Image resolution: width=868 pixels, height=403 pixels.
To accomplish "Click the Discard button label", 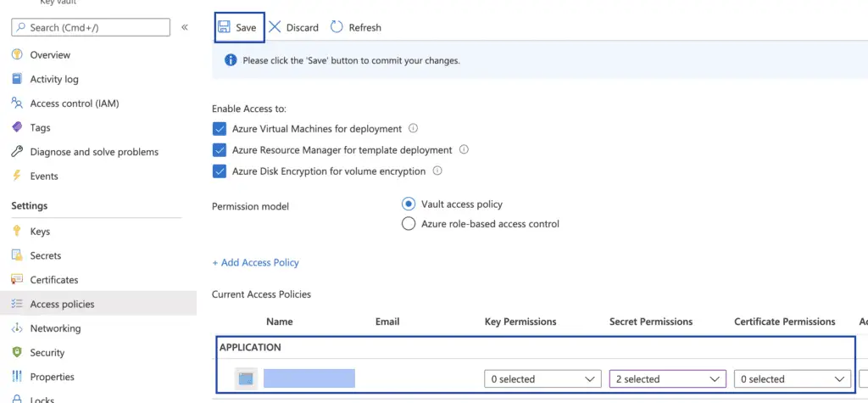I will coord(303,28).
